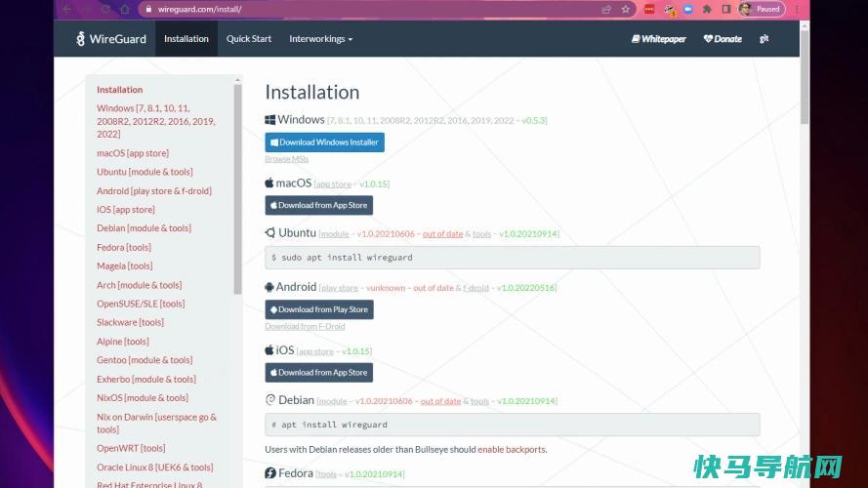Expand the Interworkings dropdown menu
Image resolution: width=868 pixels, height=488 pixels.
tap(320, 39)
